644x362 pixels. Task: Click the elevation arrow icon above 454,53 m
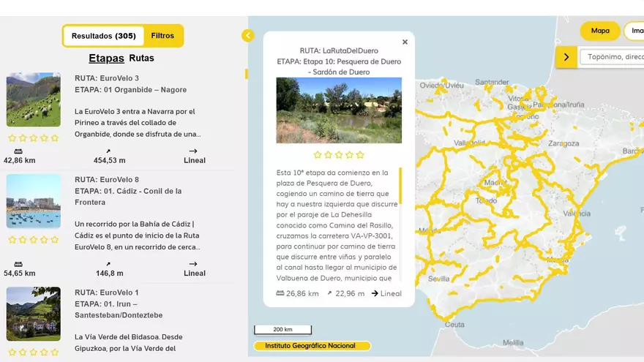(x=108, y=151)
